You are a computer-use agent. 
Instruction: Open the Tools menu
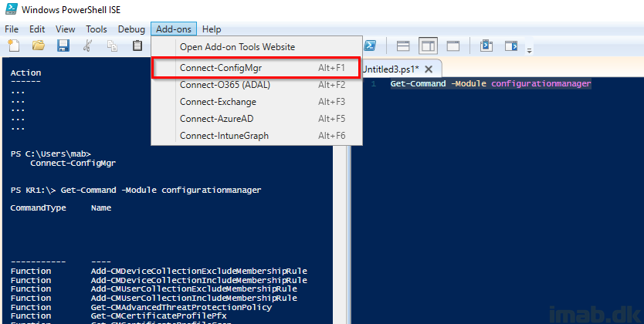click(96, 29)
